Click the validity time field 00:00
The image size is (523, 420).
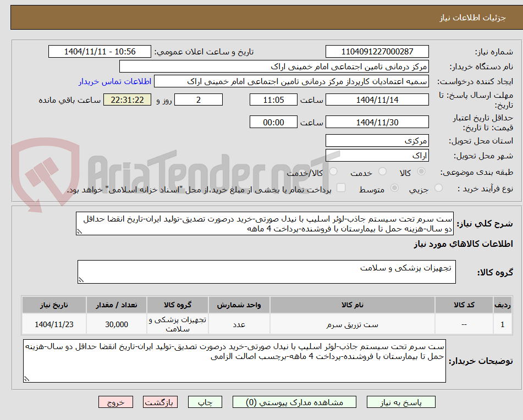point(273,122)
